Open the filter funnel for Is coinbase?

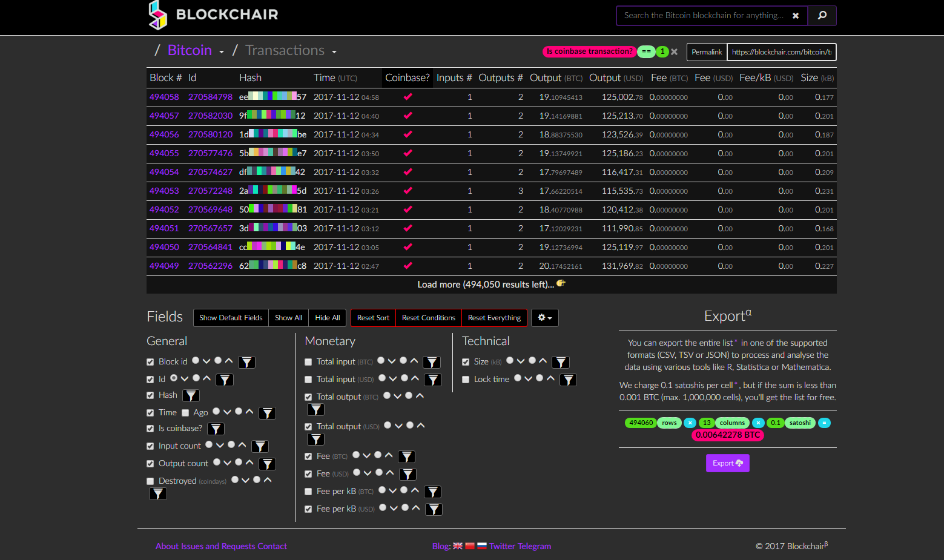pos(216,429)
